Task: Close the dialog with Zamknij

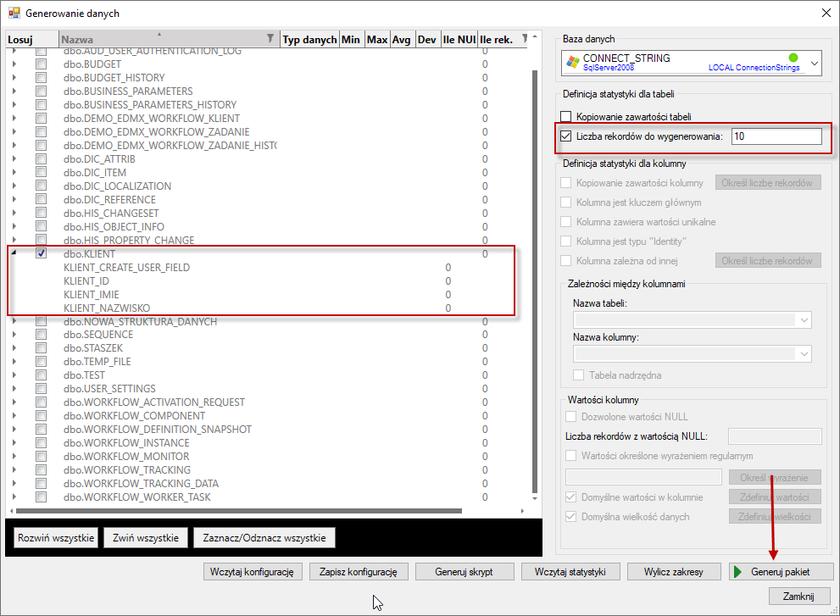Action: point(798,597)
